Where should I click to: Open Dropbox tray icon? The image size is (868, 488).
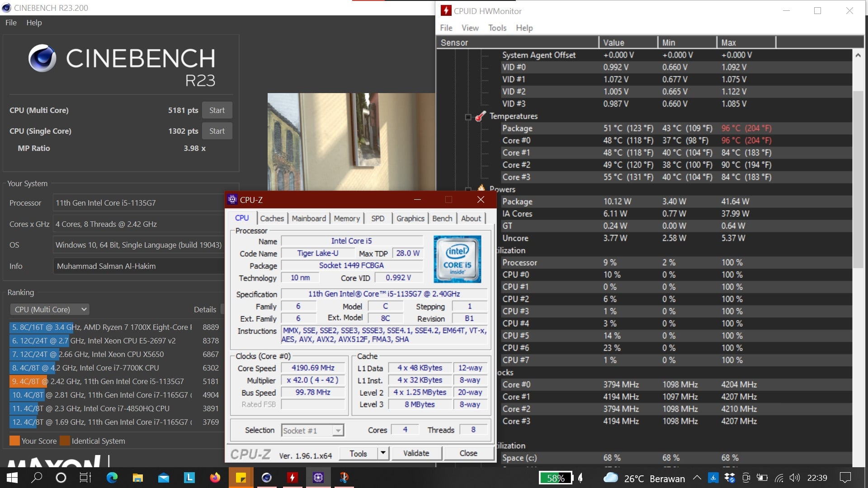pyautogui.click(x=729, y=478)
